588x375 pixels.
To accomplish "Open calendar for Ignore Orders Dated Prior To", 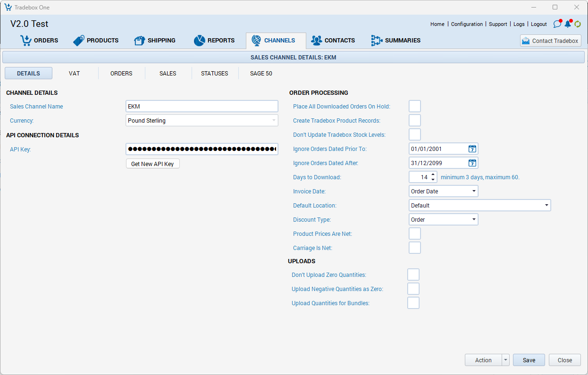I will click(x=472, y=149).
